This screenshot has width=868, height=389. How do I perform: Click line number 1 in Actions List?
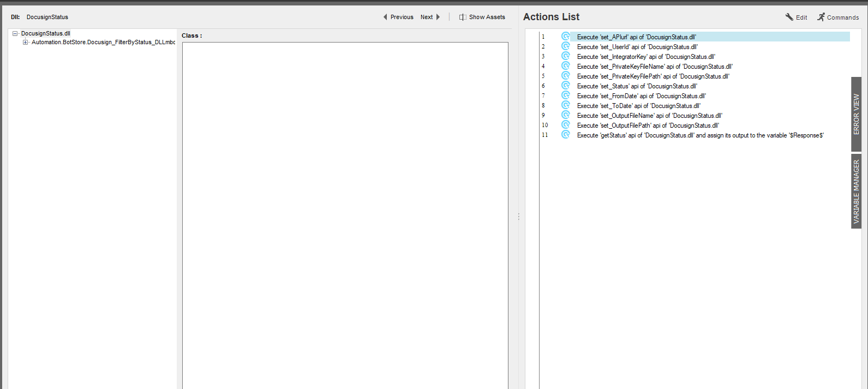(543, 37)
